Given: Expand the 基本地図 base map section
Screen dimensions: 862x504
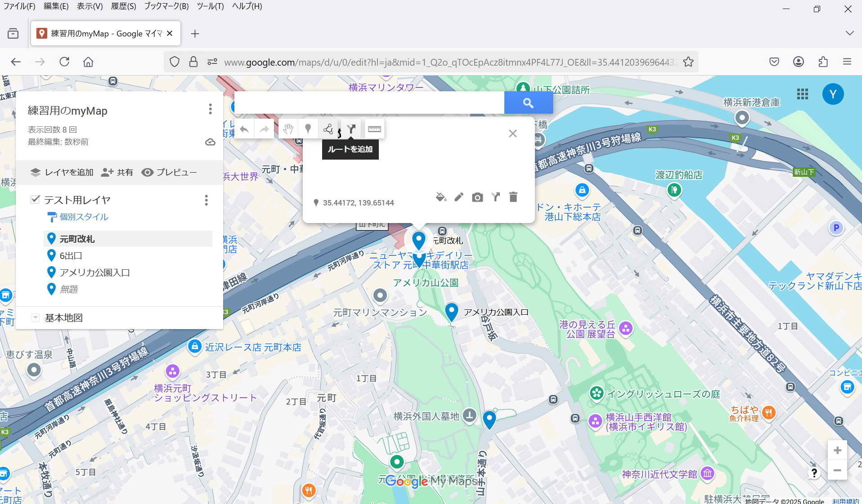Looking at the screenshot, I should click(35, 318).
